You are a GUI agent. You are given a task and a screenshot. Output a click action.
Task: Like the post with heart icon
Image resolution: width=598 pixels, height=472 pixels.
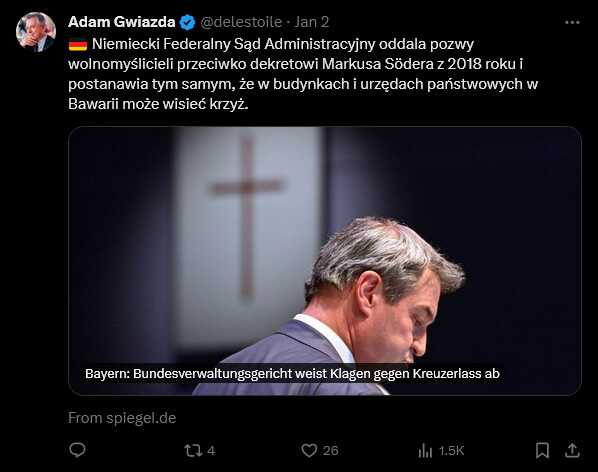[x=309, y=451]
